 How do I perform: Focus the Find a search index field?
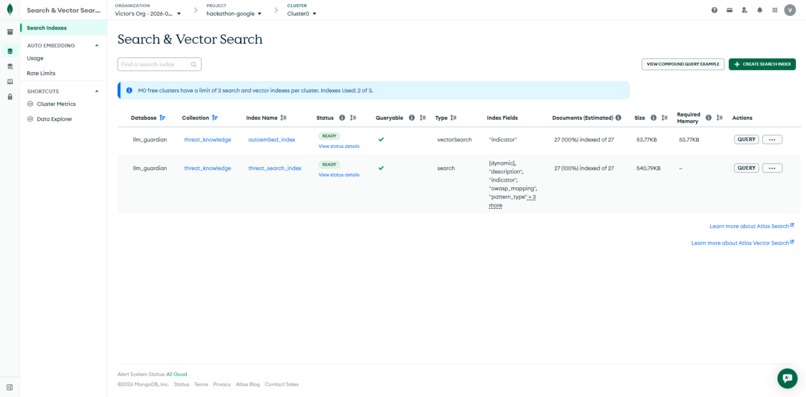point(159,64)
